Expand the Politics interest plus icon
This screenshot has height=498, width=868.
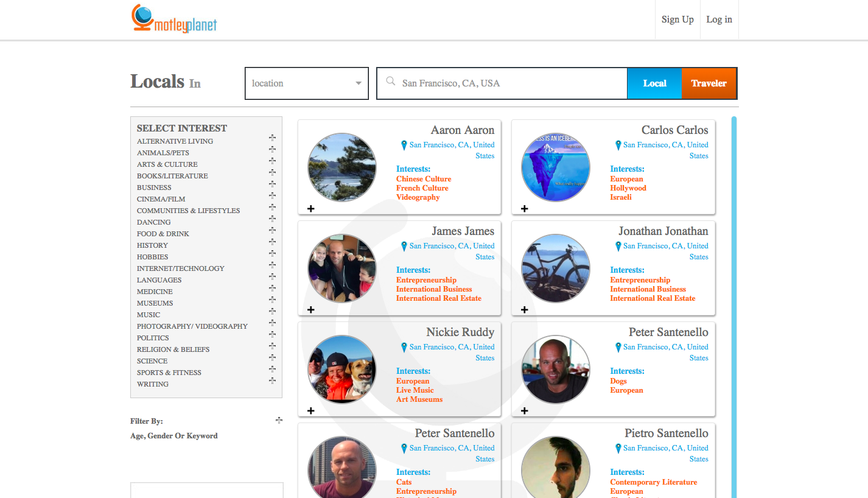pyautogui.click(x=272, y=334)
